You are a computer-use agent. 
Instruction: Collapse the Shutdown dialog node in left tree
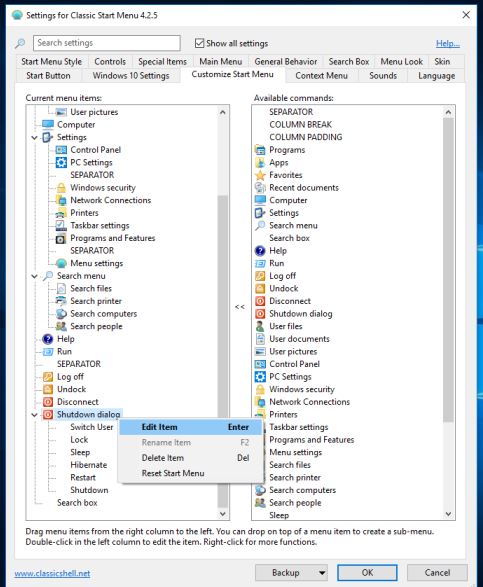click(34, 415)
